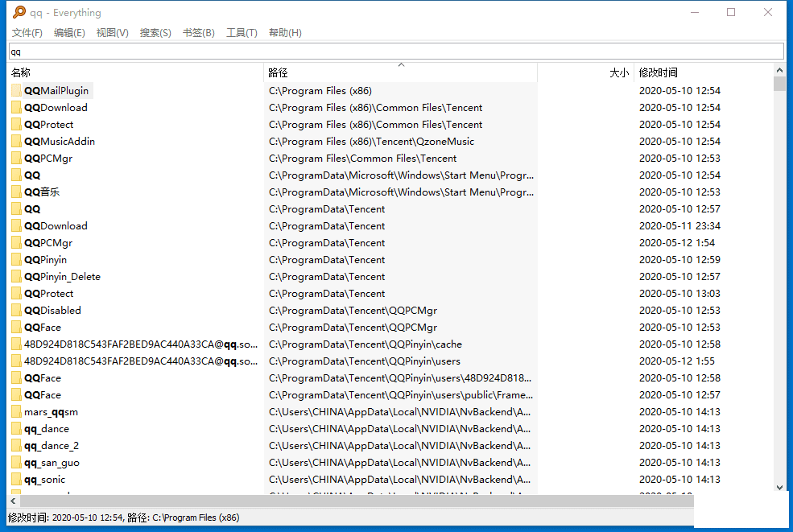Click the Everything magnifier app icon
Viewport: 793px width, 532px height.
coord(19,12)
